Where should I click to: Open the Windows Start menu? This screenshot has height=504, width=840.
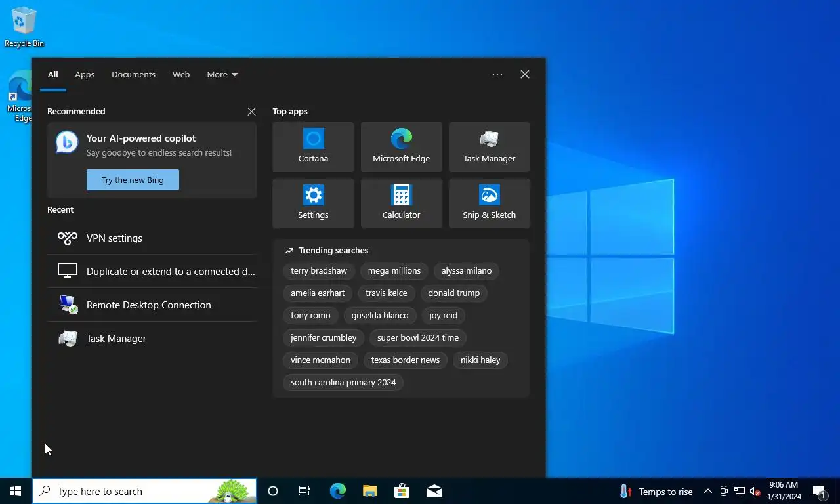pyautogui.click(x=16, y=491)
